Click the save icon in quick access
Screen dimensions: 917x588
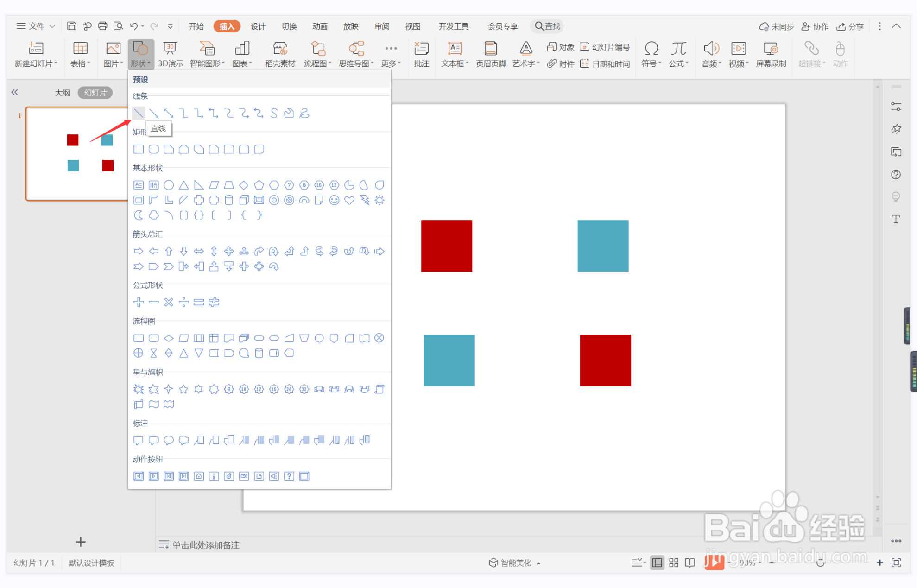[72, 26]
